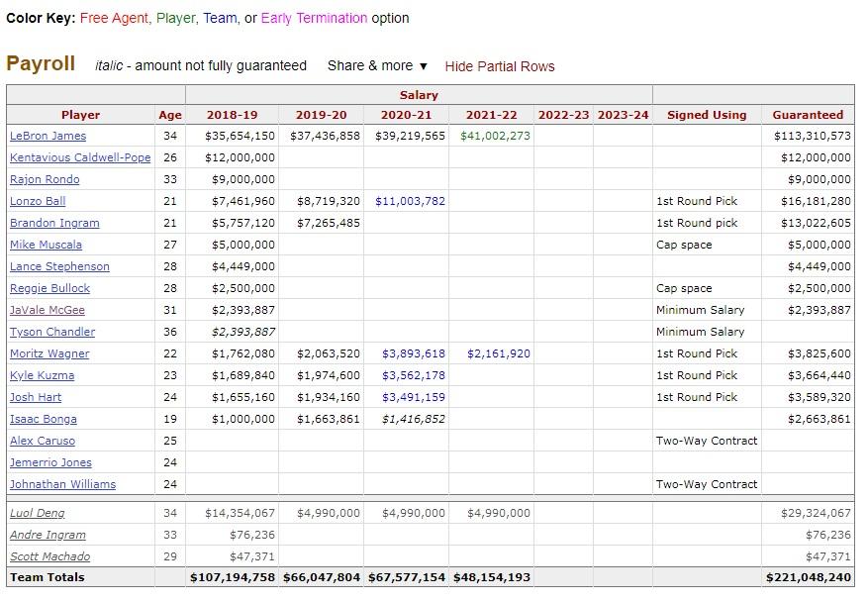The width and height of the screenshot is (868, 602).
Task: Sort by the Guaranteed column header
Action: click(x=808, y=115)
